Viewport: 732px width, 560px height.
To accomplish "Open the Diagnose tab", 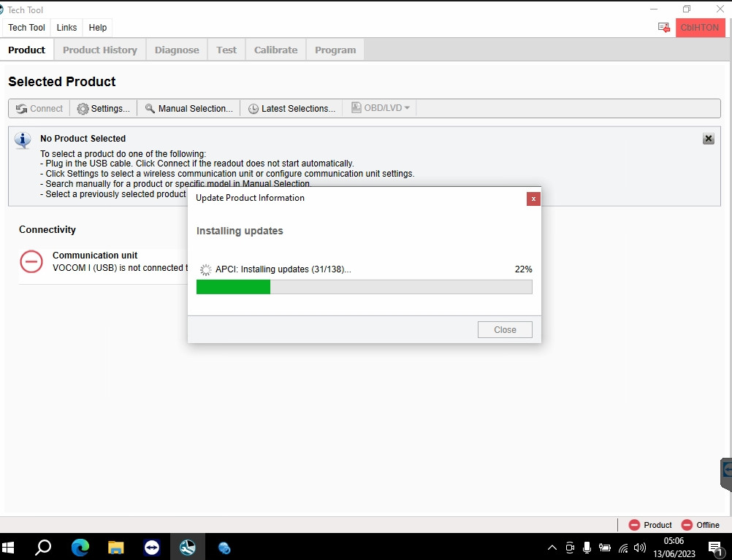I will [x=177, y=50].
